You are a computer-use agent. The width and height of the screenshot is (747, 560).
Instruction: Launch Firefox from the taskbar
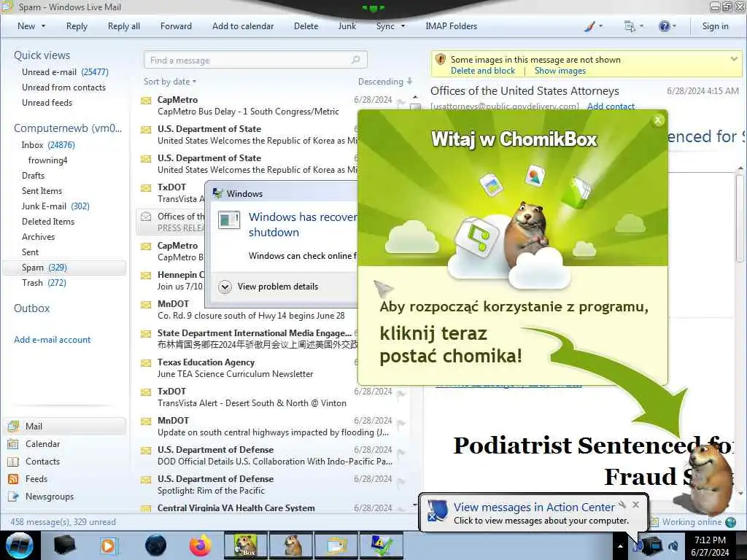click(201, 545)
